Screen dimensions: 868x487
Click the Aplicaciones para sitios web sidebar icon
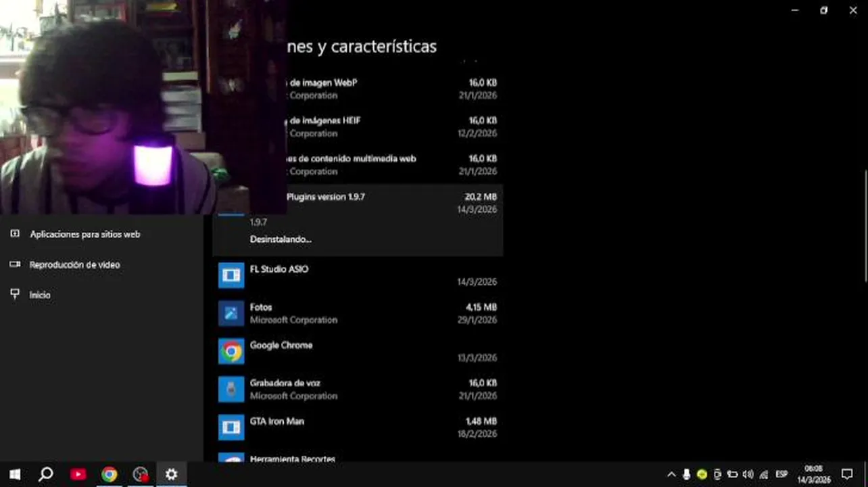point(15,234)
